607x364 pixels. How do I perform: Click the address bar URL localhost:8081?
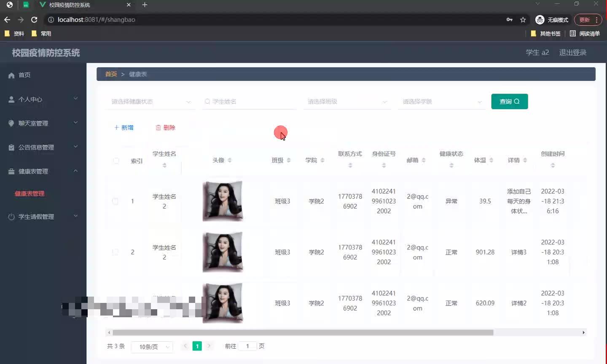pyautogui.click(x=97, y=20)
